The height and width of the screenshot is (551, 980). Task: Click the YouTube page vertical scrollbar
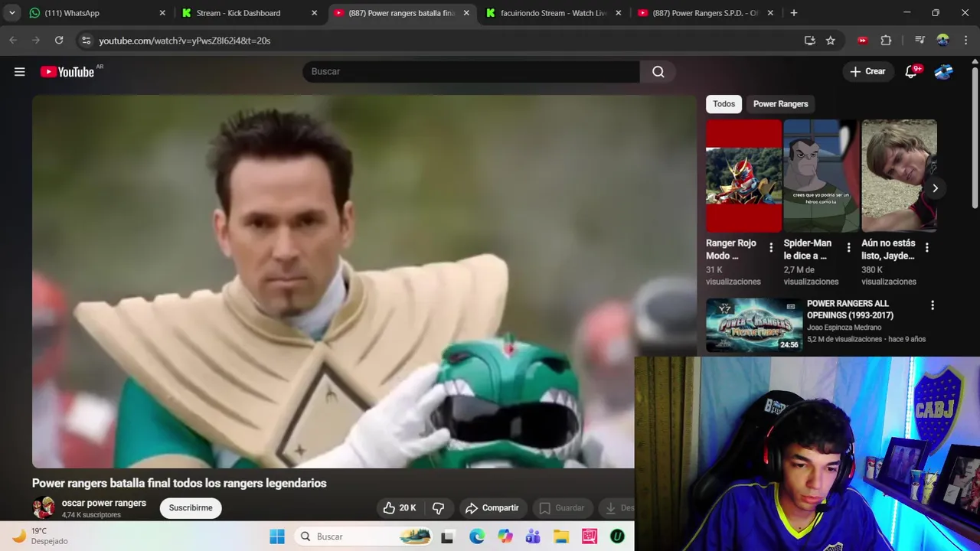click(x=975, y=138)
